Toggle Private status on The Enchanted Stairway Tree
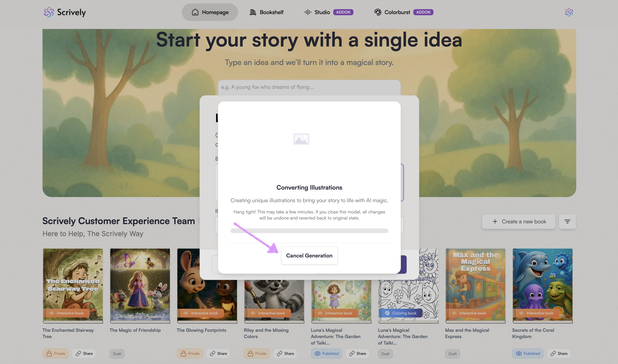The width and height of the screenshot is (618, 364). 56,354
